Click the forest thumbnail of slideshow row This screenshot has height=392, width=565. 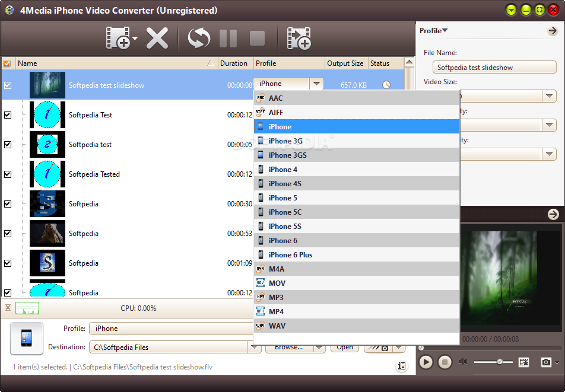coord(47,85)
